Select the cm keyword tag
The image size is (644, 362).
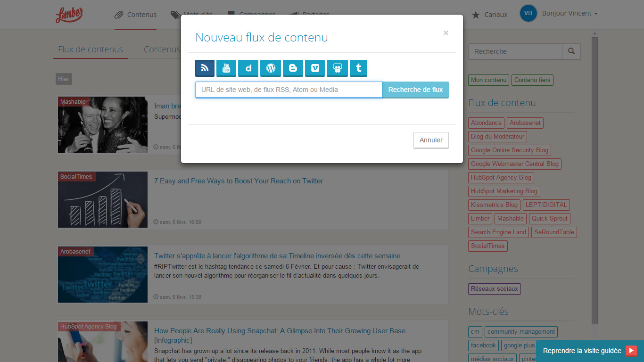(475, 332)
